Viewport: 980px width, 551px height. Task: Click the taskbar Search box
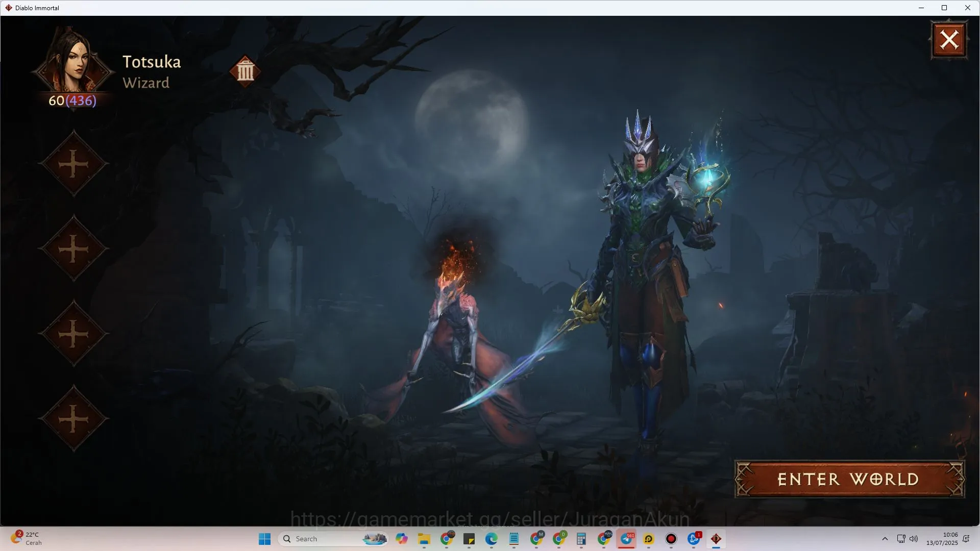pyautogui.click(x=334, y=539)
